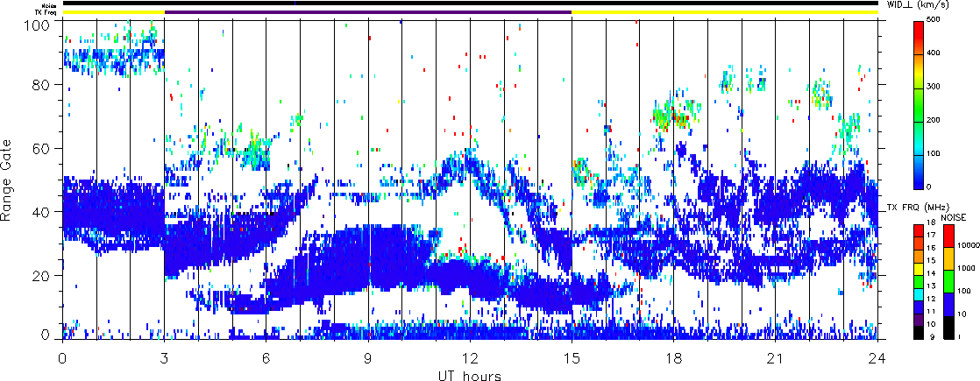This screenshot has height=381, width=980.
Task: Click the x-axis tick label 24
Action: pos(877,358)
